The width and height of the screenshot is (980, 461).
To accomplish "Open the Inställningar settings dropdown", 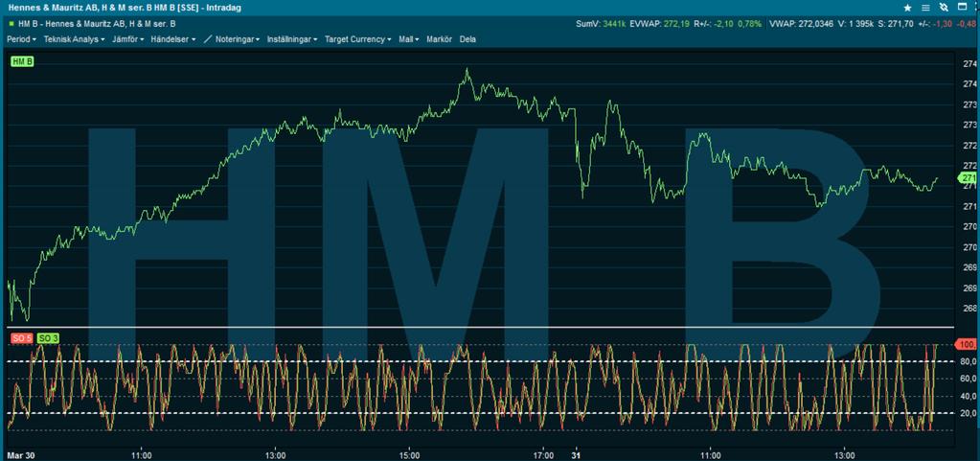I will pos(292,38).
